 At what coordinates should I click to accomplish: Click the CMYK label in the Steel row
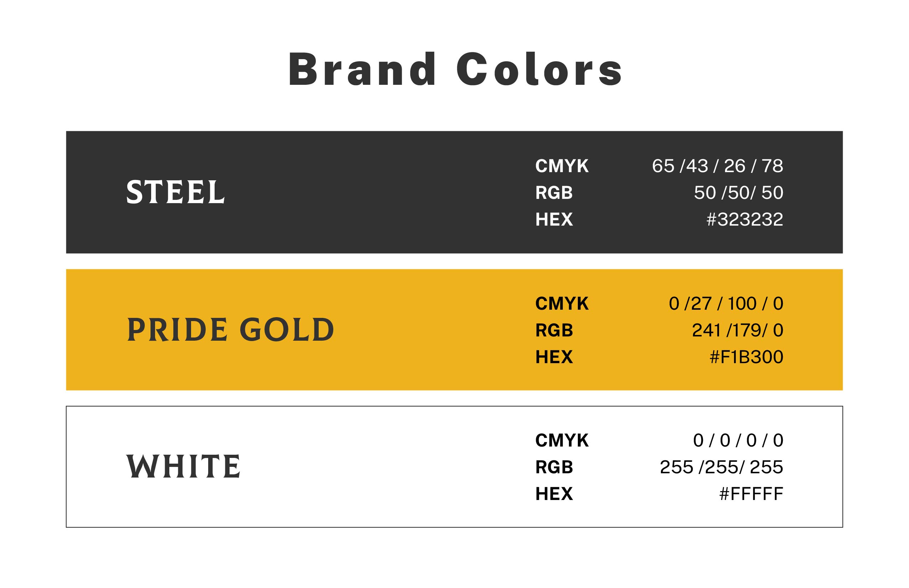(561, 166)
